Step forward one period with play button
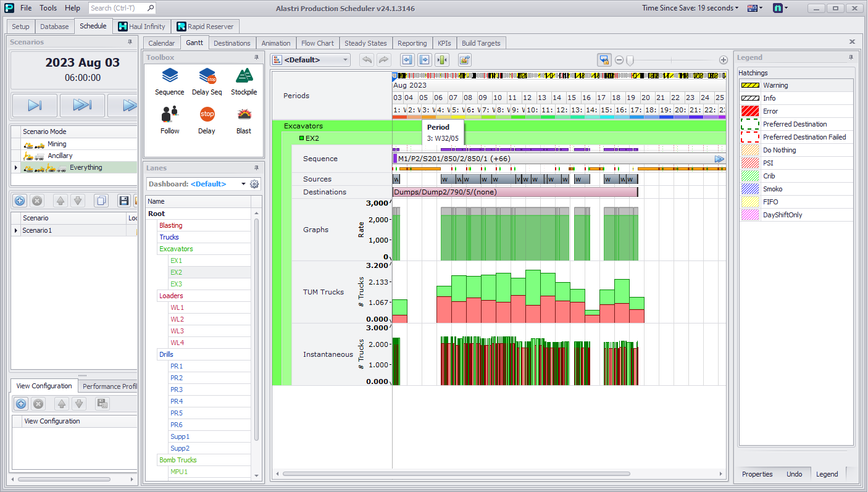This screenshot has height=492, width=868. 35,106
